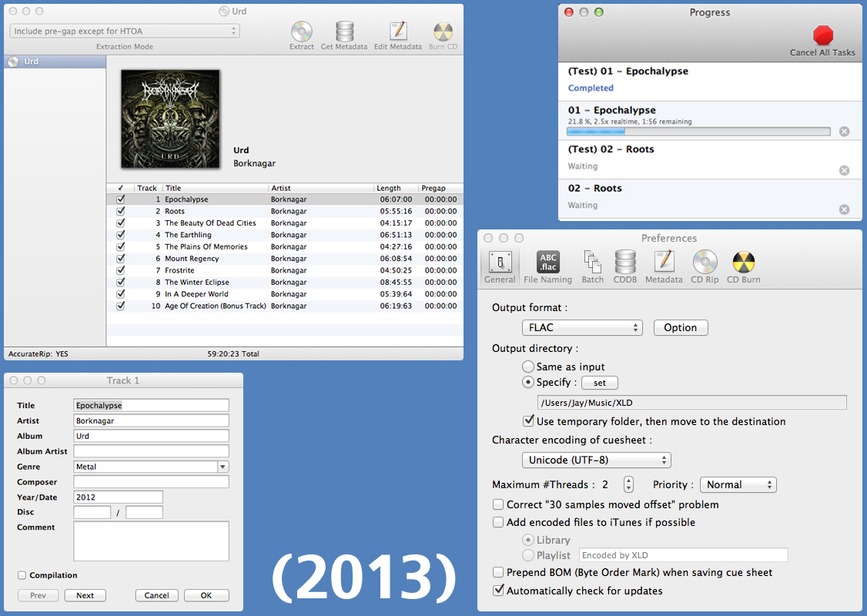867x616 pixels.
Task: Open the extraction mode dropdown
Action: click(125, 31)
